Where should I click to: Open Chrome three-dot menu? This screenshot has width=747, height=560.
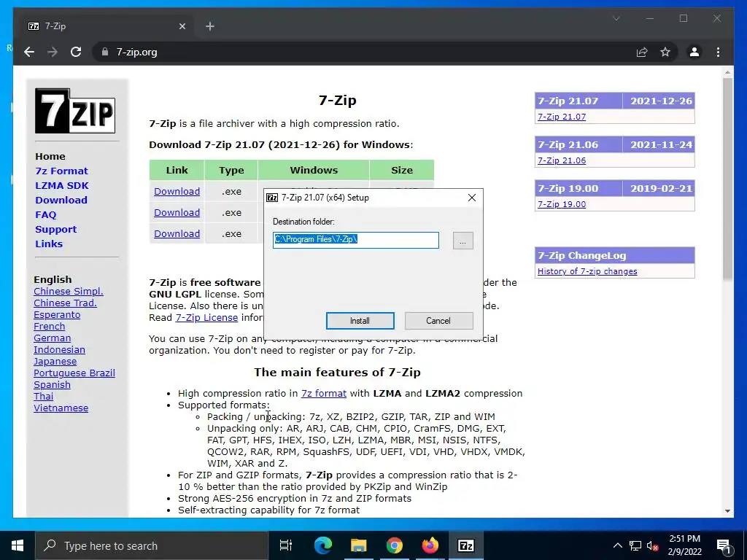(718, 52)
